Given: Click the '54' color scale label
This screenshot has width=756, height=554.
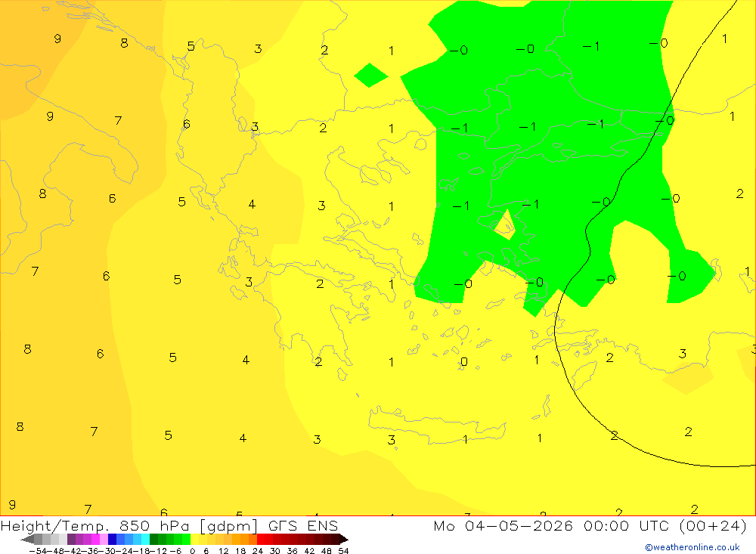Looking at the screenshot, I should 343,551.
